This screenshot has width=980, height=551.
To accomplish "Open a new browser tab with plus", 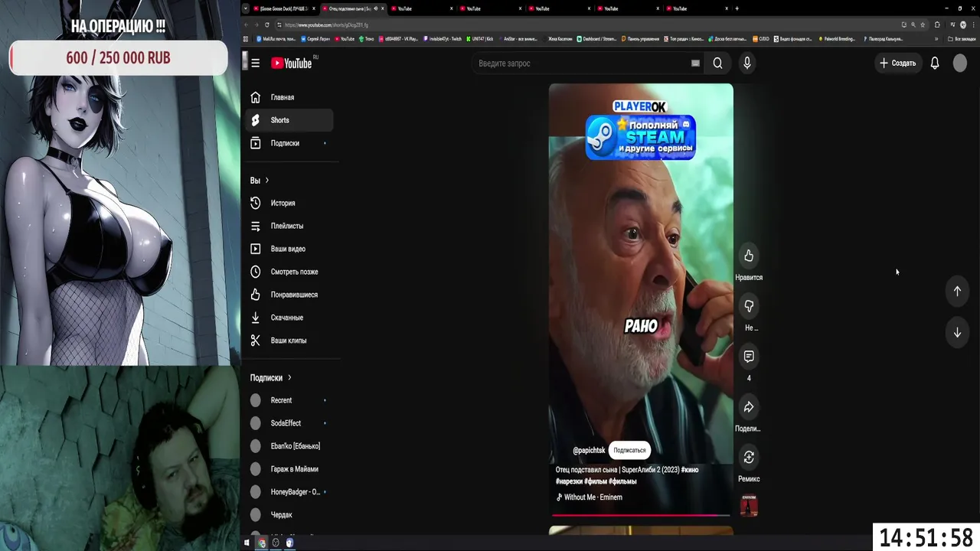I will 737,8.
